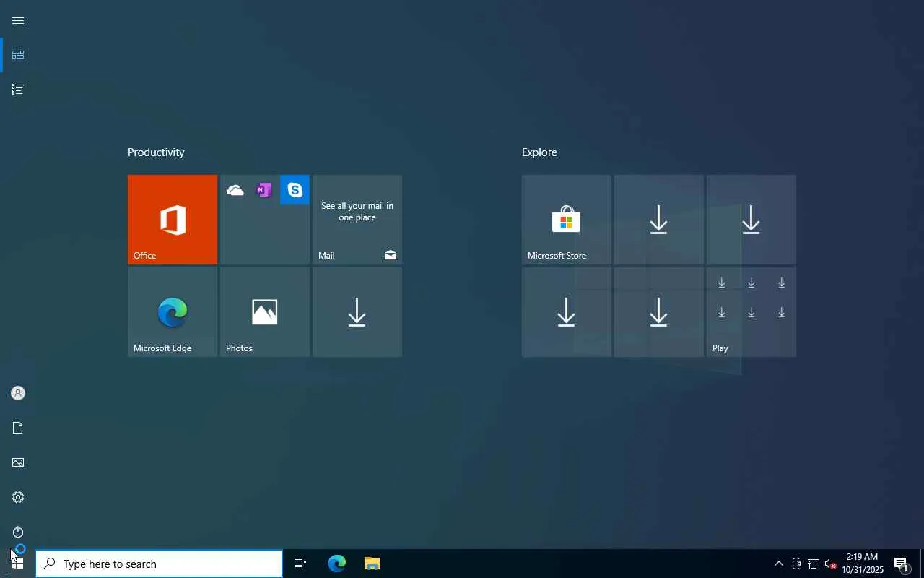The height and width of the screenshot is (578, 924).
Task: Open the user account icon
Action: 18,393
